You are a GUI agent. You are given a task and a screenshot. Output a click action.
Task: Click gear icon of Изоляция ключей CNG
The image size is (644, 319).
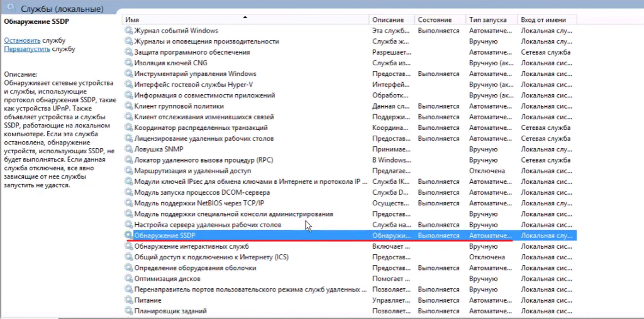[128, 63]
